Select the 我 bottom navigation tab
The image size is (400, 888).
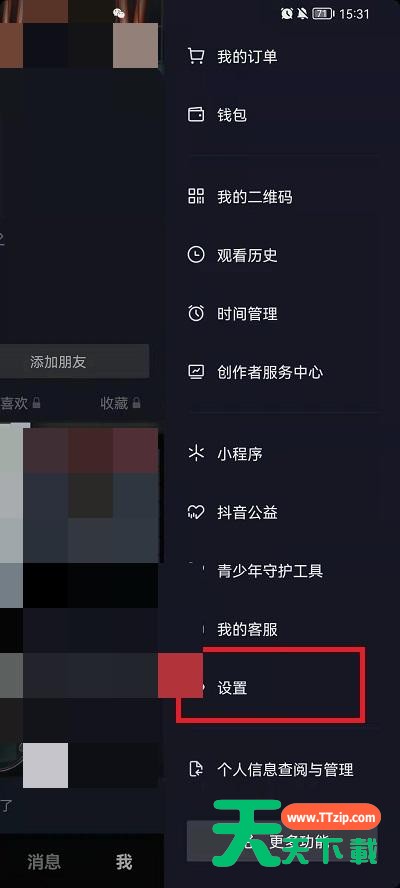(124, 862)
